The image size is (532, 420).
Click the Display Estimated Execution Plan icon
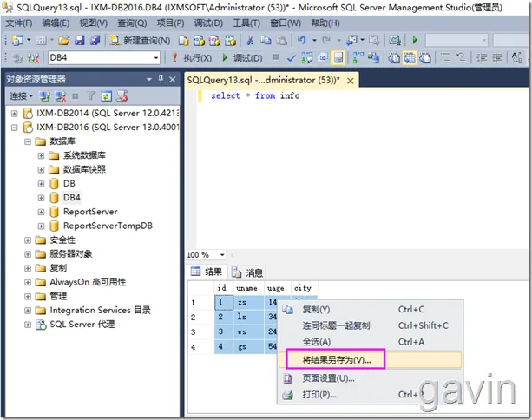click(307, 58)
